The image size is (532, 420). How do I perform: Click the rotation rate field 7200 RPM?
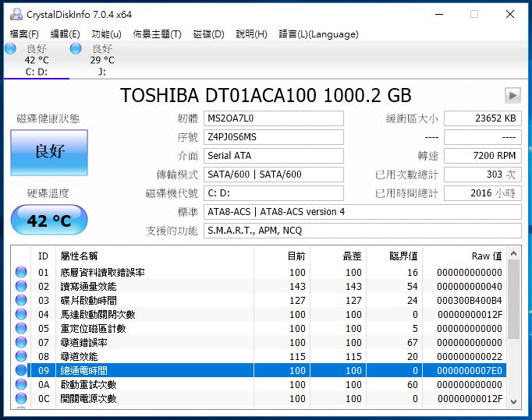pos(482,156)
